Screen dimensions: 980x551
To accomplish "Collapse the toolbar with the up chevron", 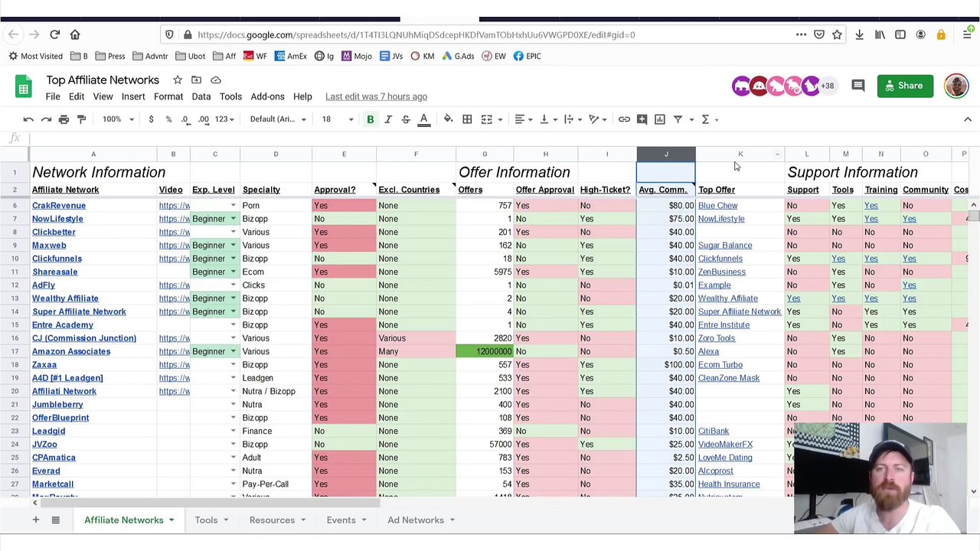I will [x=968, y=119].
